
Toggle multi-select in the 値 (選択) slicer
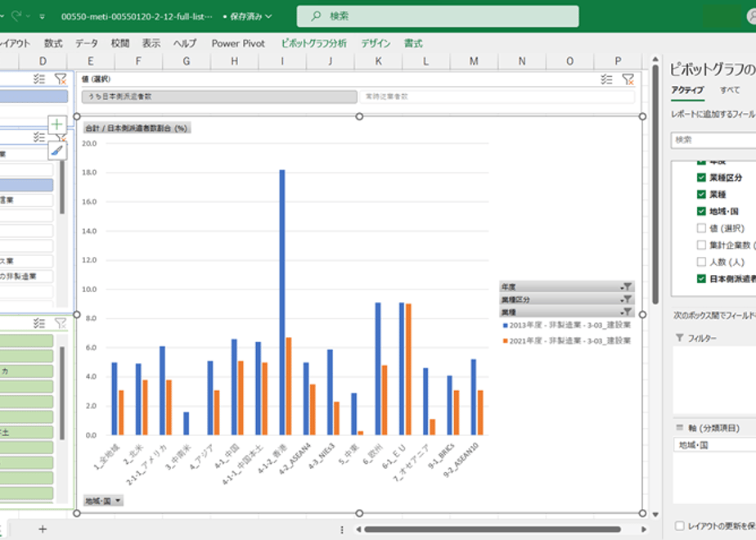(606, 79)
